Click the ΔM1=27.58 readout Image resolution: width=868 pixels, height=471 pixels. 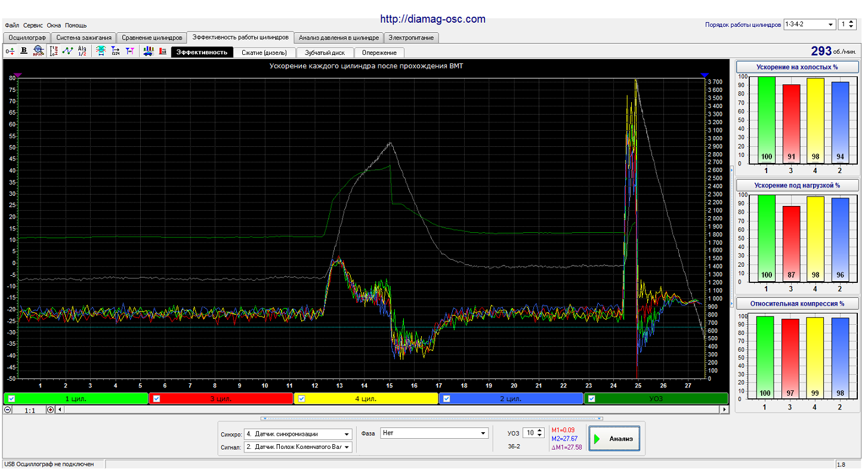[x=567, y=447]
